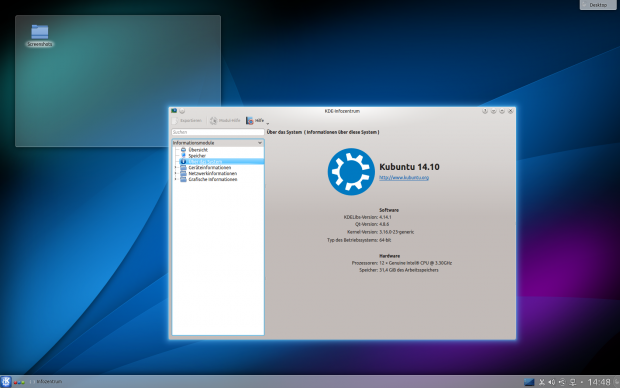Image resolution: width=620 pixels, height=388 pixels.
Task: Click the Kernel-Version 3.16.0-23-generic value
Action: 397,232
